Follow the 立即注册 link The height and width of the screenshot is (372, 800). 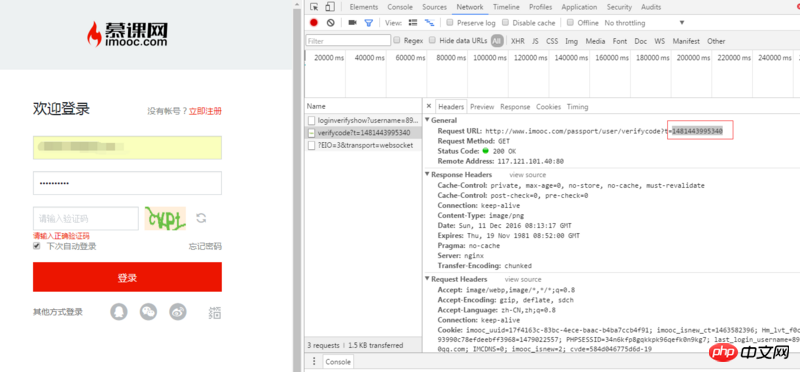pyautogui.click(x=205, y=111)
